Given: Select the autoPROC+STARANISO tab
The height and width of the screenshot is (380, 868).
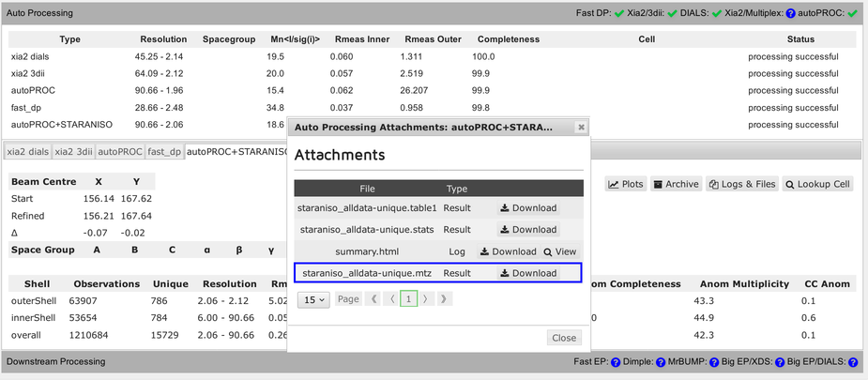Looking at the screenshot, I should pyautogui.click(x=236, y=152).
